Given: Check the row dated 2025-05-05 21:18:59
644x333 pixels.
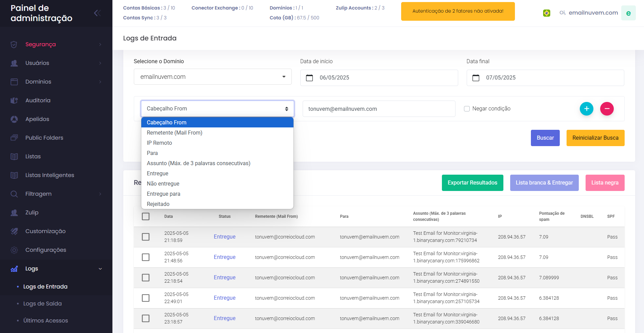Looking at the screenshot, I should pyautogui.click(x=146, y=237).
